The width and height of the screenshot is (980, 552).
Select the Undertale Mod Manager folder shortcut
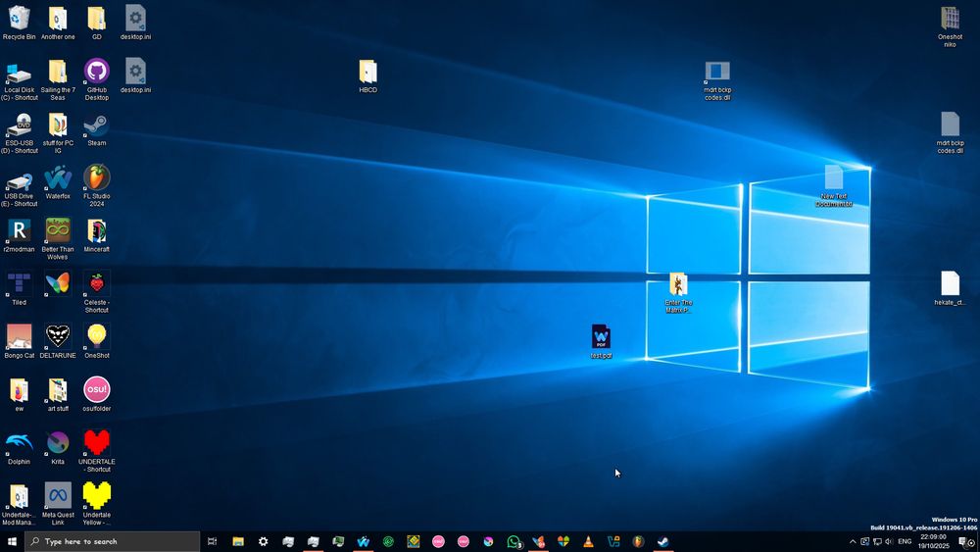(19, 505)
